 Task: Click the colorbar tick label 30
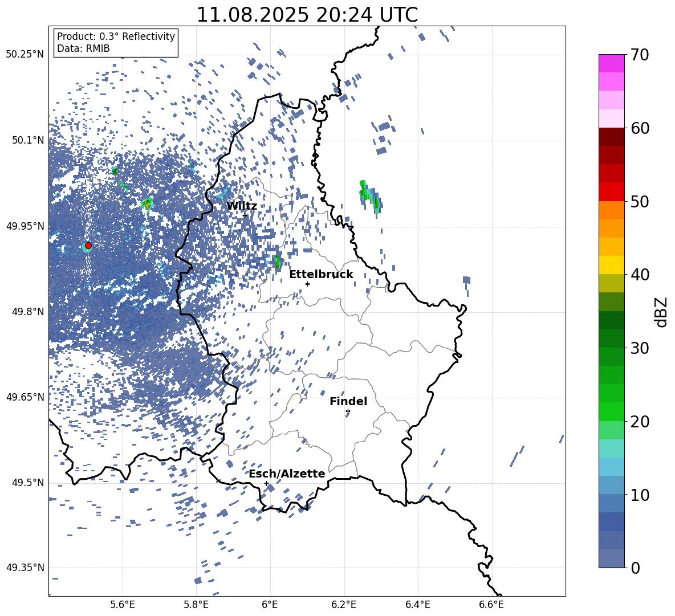(640, 348)
